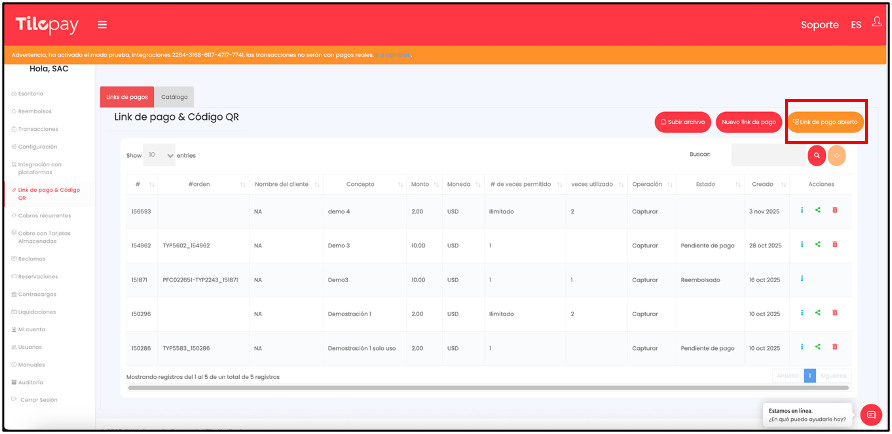
Task: Click the red search icon button
Action: (817, 155)
